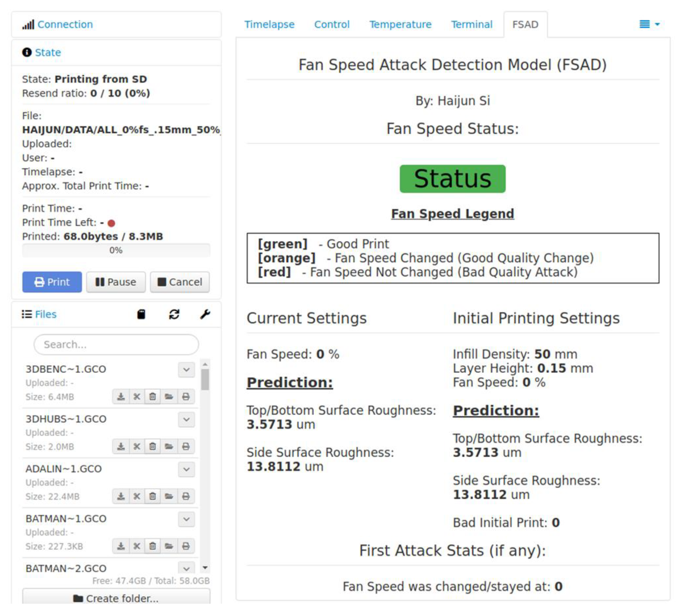Open the tab overflow dropdown menu
678x616 pixels.
tap(649, 24)
